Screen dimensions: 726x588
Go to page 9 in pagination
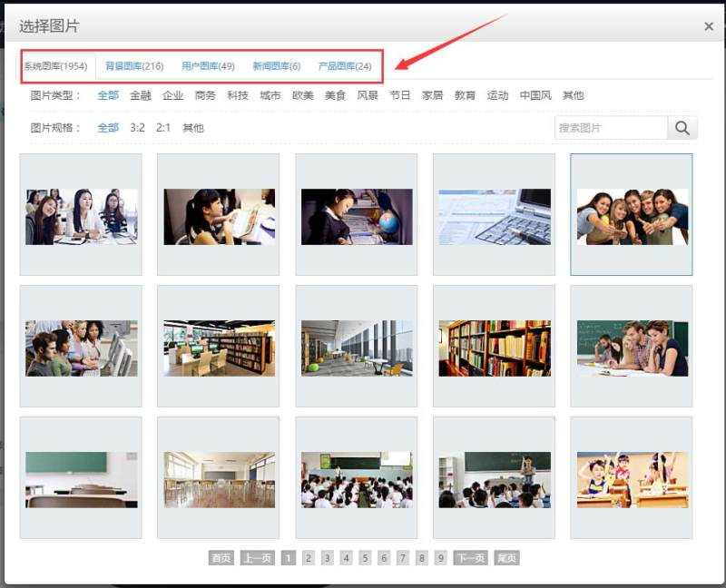click(441, 558)
